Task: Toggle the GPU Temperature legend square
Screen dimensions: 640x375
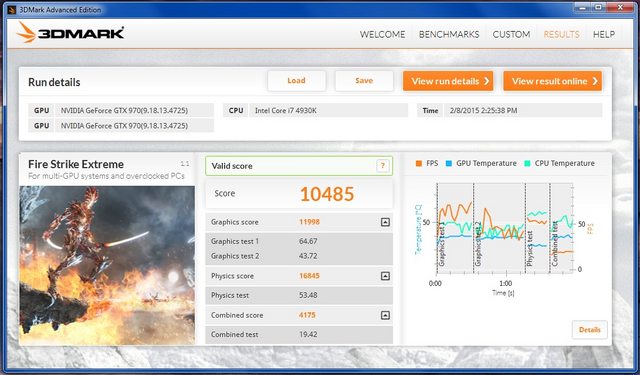Action: 449,164
